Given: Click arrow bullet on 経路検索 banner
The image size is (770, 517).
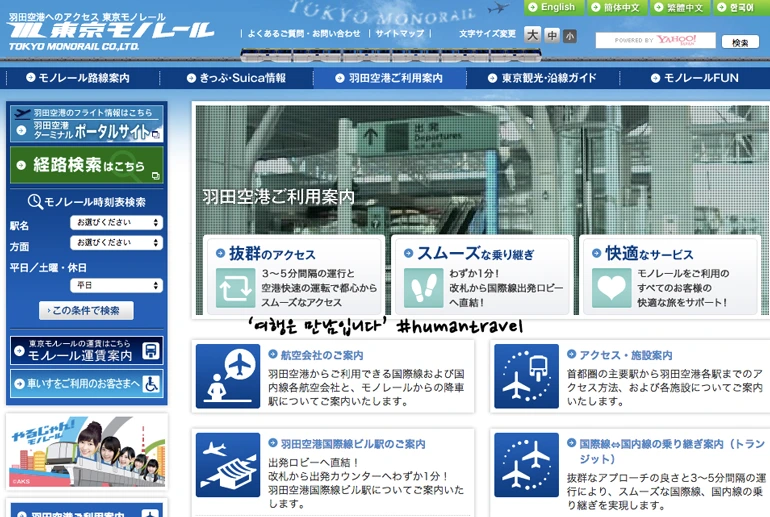Looking at the screenshot, I should click(x=21, y=165).
